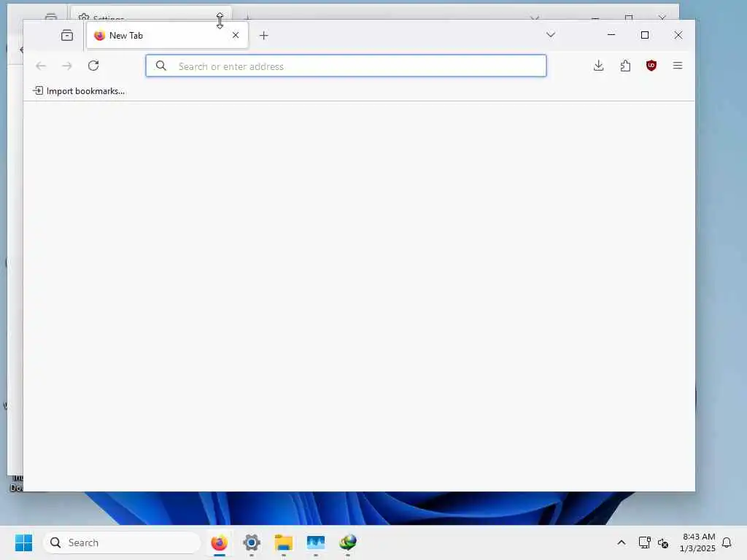
Task: Click the taskbar Search box
Action: pos(122,542)
